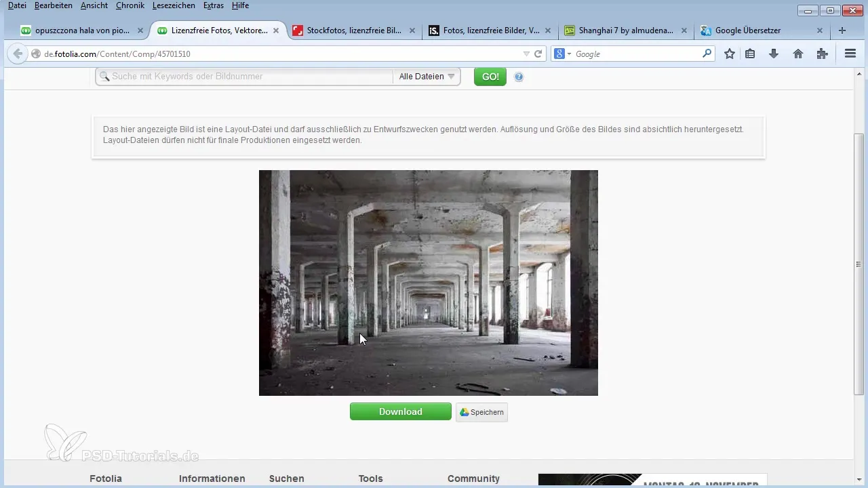The width and height of the screenshot is (868, 488).
Task: Click the iStock favicon on Fotos tab
Action: (434, 30)
